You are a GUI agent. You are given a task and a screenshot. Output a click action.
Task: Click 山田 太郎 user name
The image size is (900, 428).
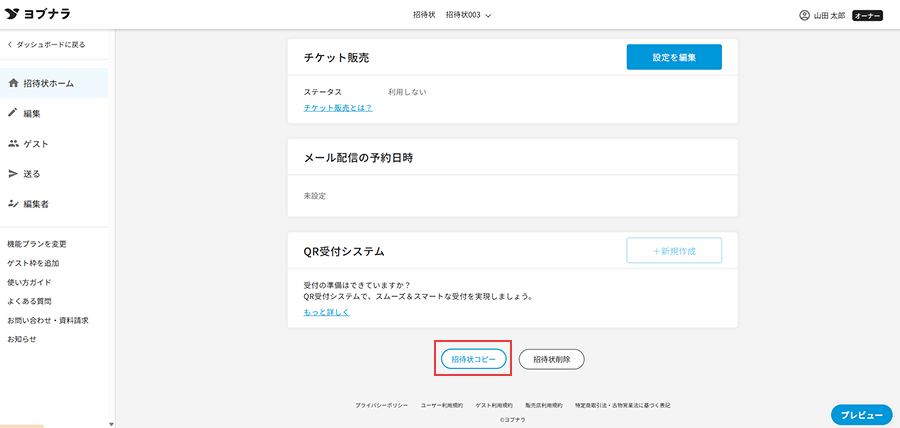pyautogui.click(x=829, y=16)
